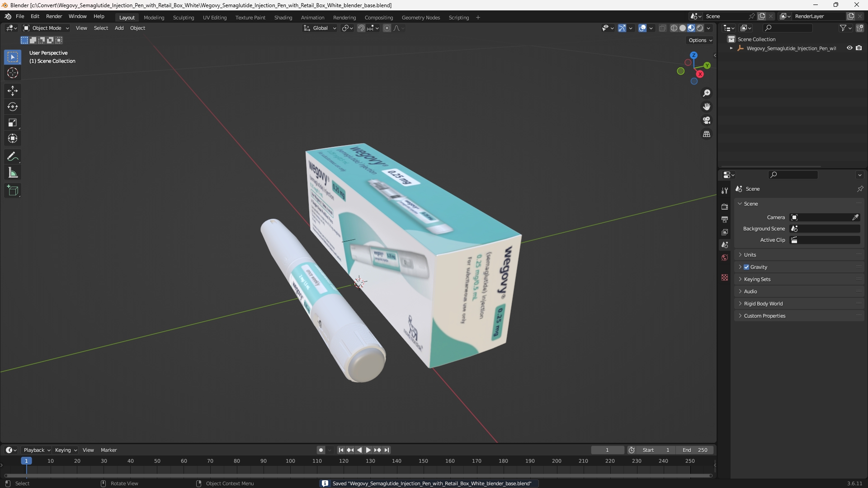The width and height of the screenshot is (868, 488).
Task: Activate the Rotate tool
Action: pos(13,107)
